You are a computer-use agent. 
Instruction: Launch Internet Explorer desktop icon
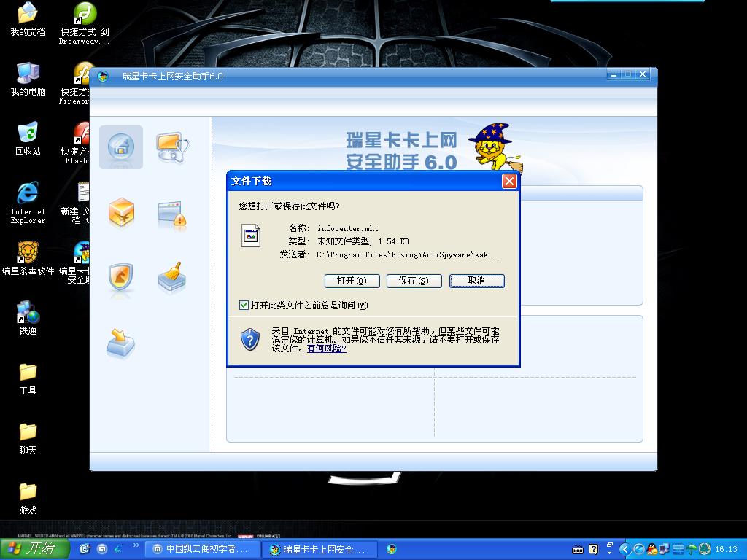(x=28, y=203)
